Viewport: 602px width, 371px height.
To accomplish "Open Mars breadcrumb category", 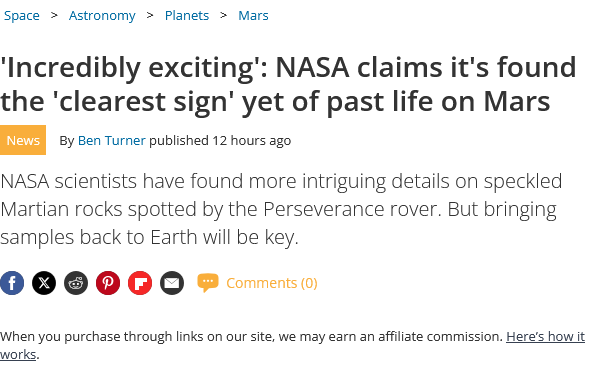I will pos(253,15).
